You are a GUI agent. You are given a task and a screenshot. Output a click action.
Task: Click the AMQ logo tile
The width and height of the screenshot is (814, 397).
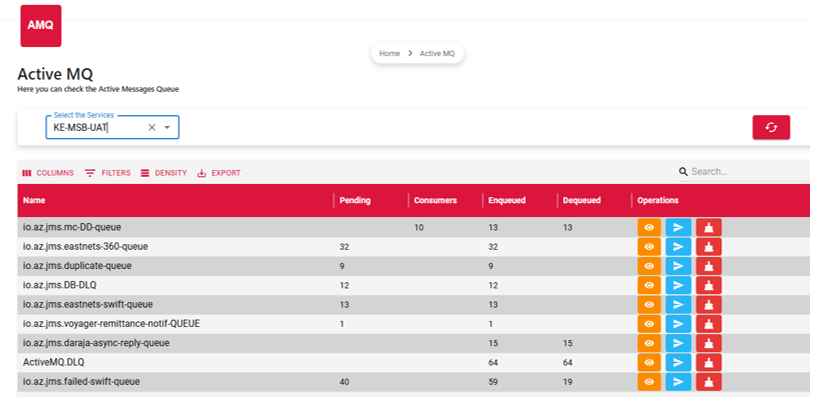[40, 26]
